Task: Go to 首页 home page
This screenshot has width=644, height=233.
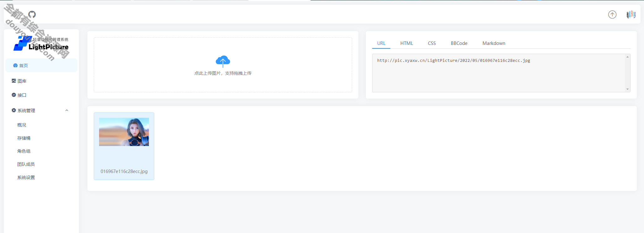Action: pyautogui.click(x=41, y=65)
